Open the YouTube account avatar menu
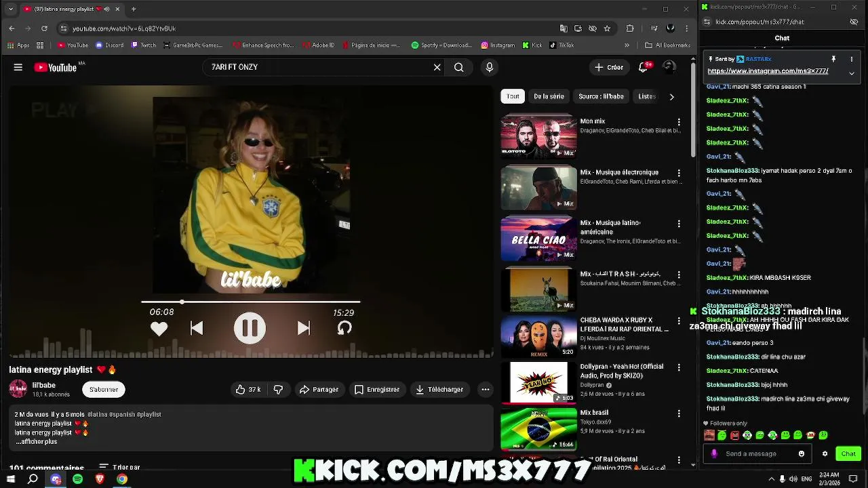The image size is (868, 488). 669,67
